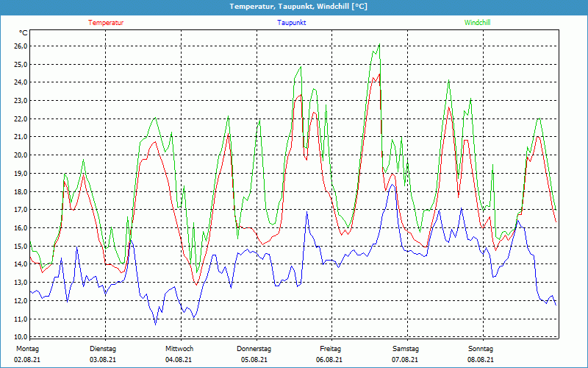
Task: Click the 20,0 axis value
Action: [21, 155]
